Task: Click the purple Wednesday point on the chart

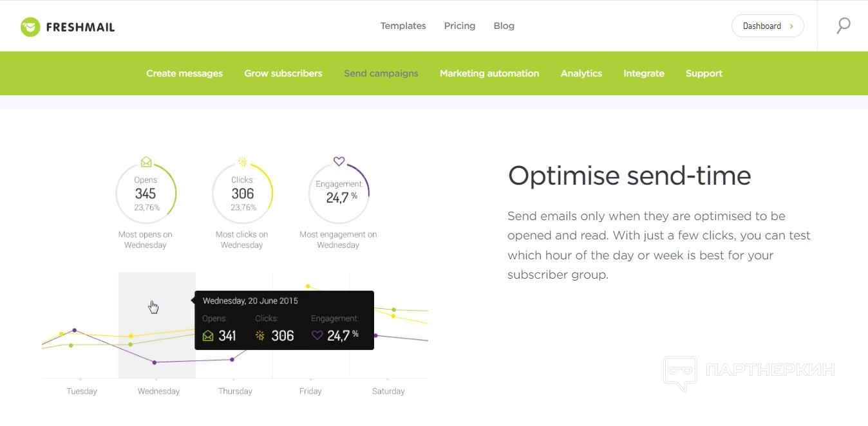Action: [x=155, y=362]
